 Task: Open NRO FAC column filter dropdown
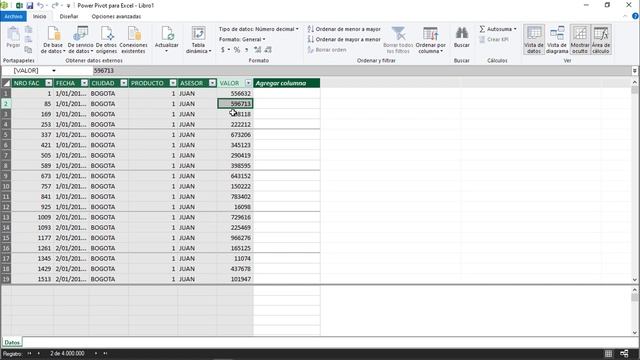click(x=49, y=83)
